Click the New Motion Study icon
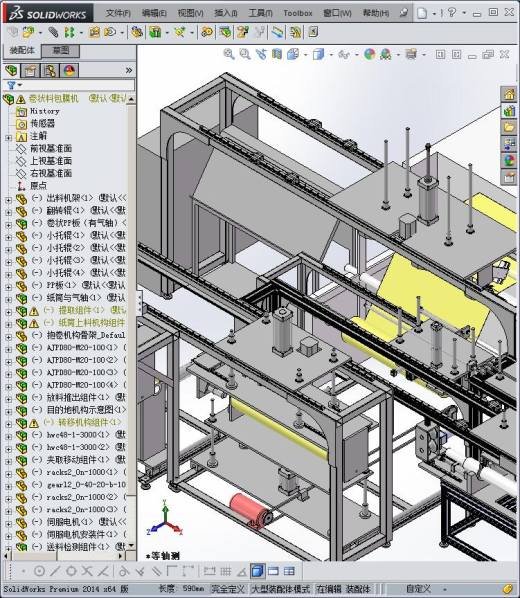Screen dimensions: 520x598 207,32
